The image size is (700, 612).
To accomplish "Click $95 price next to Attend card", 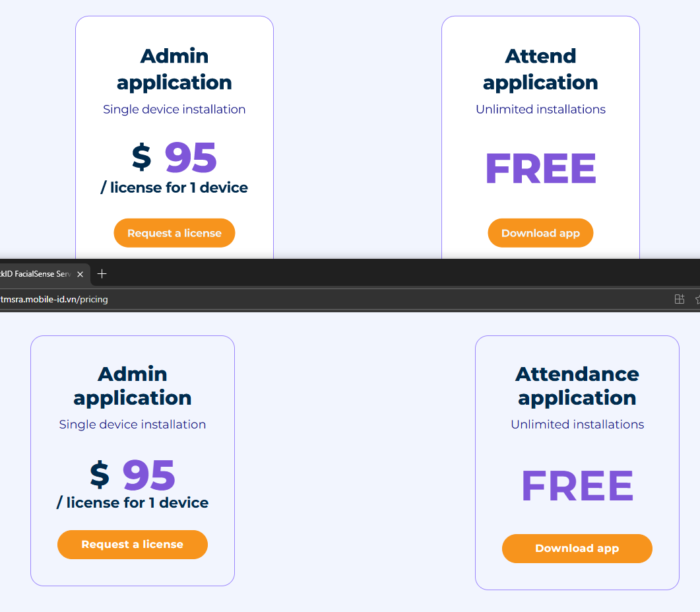I will point(175,157).
